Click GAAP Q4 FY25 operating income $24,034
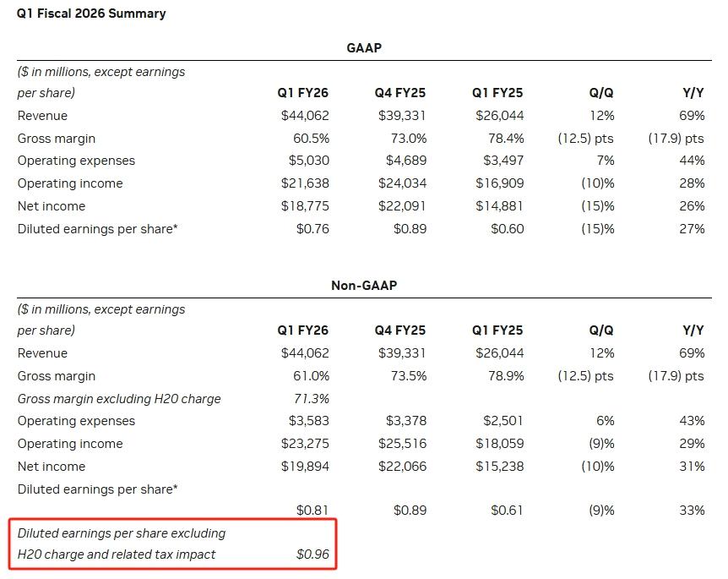 402,183
